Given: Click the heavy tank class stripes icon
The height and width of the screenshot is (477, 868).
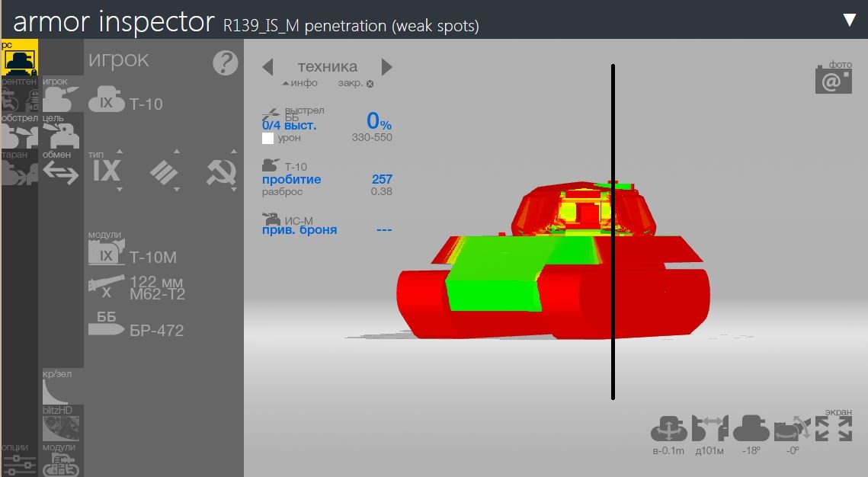Looking at the screenshot, I should pos(164,173).
